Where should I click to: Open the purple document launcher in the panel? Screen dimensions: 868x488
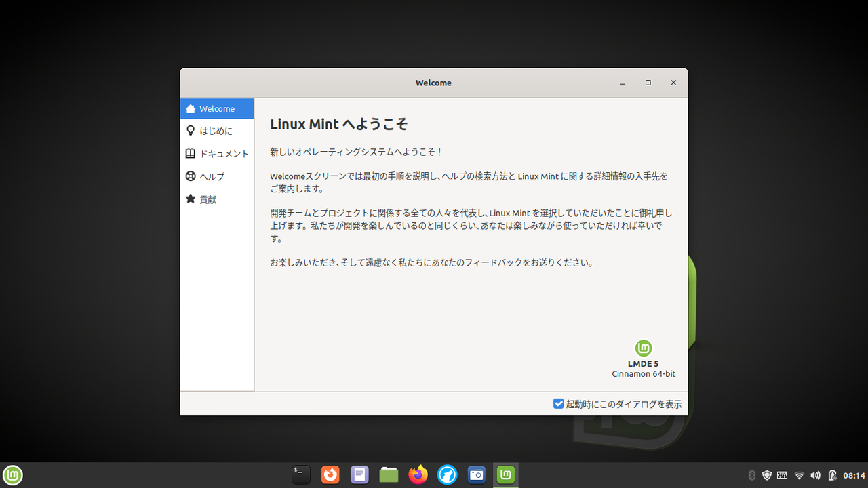coord(359,475)
